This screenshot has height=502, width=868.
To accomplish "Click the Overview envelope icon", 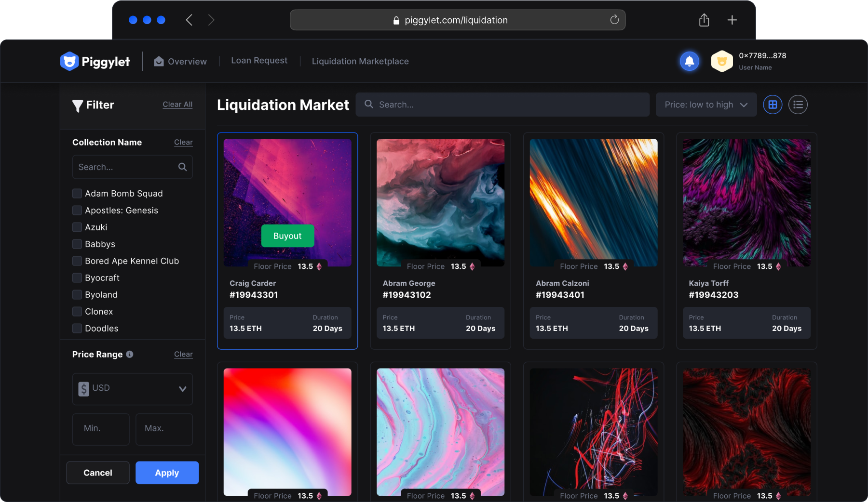I will click(159, 61).
